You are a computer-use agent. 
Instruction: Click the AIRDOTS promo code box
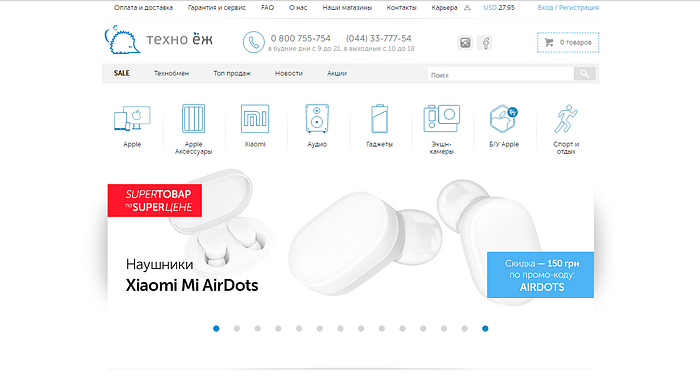click(541, 275)
